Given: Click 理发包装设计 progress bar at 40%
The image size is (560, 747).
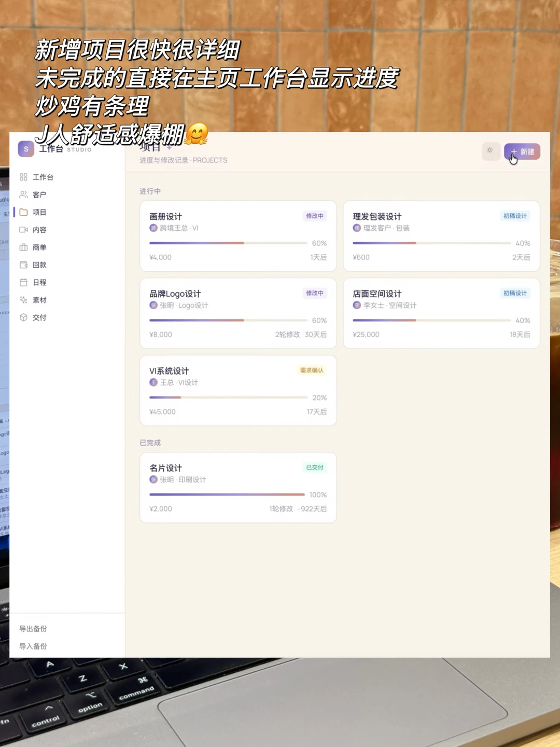Looking at the screenshot, I should [432, 243].
